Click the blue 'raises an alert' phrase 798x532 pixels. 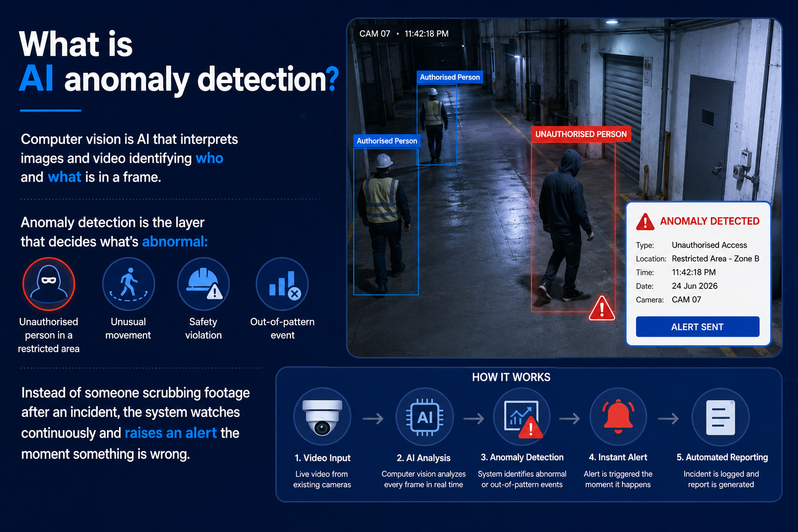pyautogui.click(x=171, y=433)
